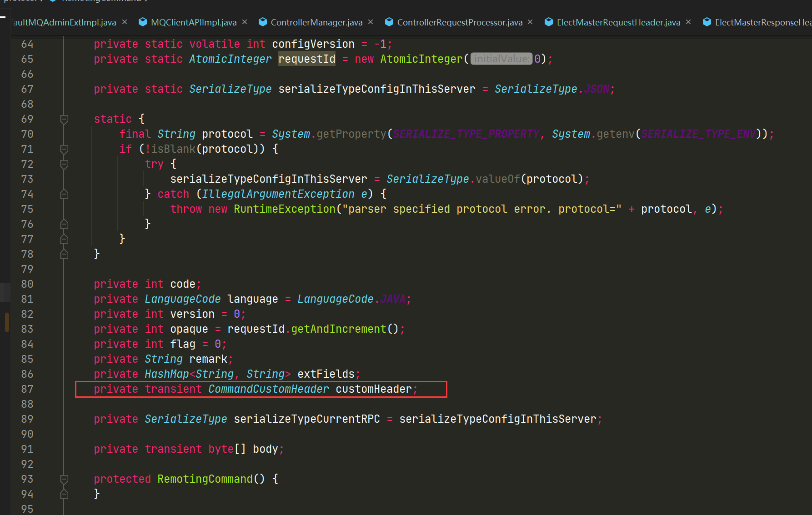812x515 pixels.
Task: Click line number 87 in the gutter
Action: tap(27, 389)
